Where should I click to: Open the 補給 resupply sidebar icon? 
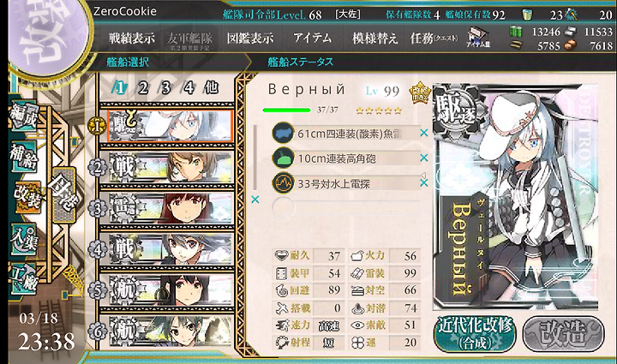(x=24, y=156)
